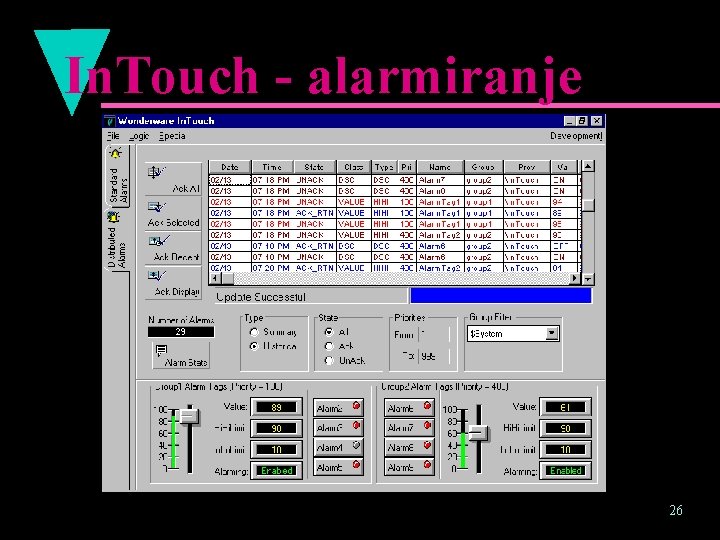This screenshot has height=540, width=720.
Task: Switch to the Standard Alarms tab
Action: pyautogui.click(x=118, y=178)
